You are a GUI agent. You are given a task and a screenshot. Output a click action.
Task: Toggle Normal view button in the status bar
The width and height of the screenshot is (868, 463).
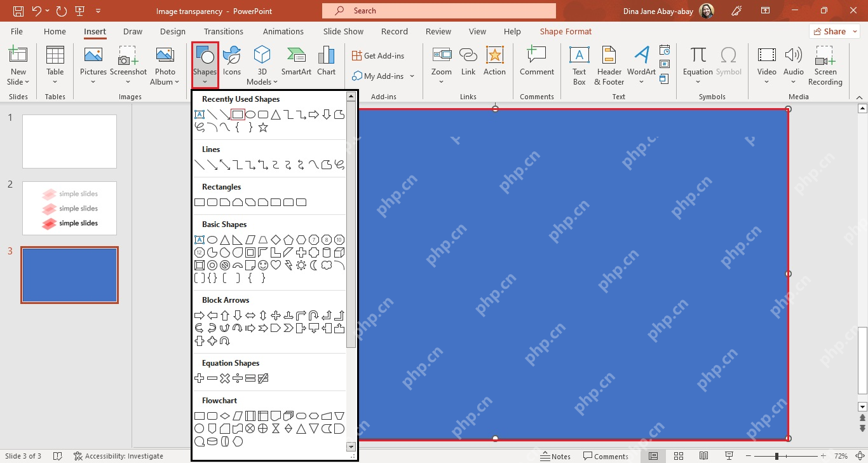pos(653,456)
